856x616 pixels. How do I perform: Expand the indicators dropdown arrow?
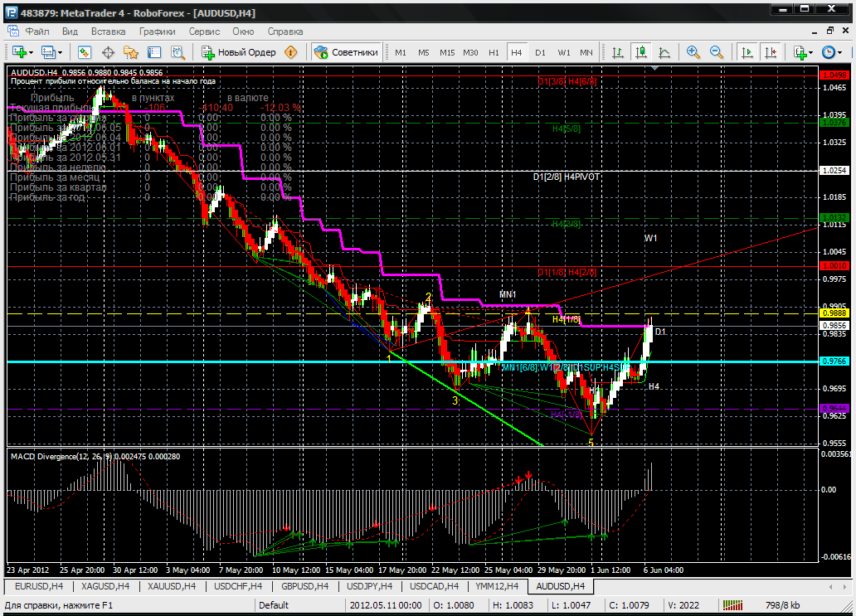pyautogui.click(x=811, y=52)
